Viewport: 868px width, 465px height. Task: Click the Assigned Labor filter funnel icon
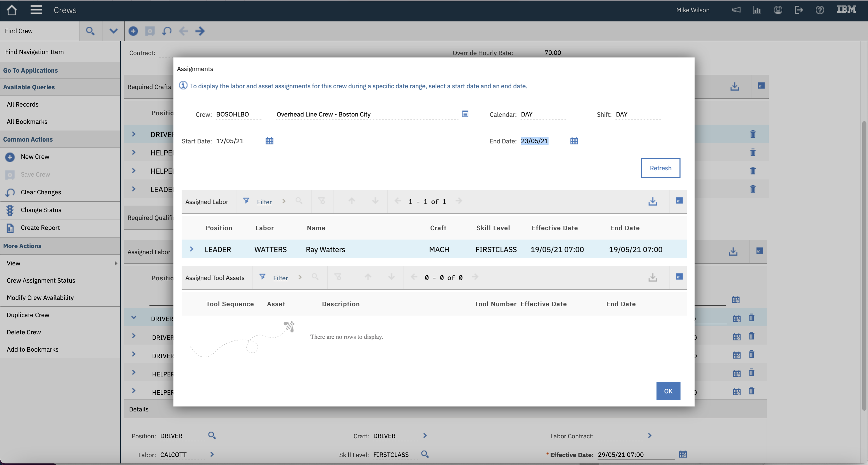246,201
